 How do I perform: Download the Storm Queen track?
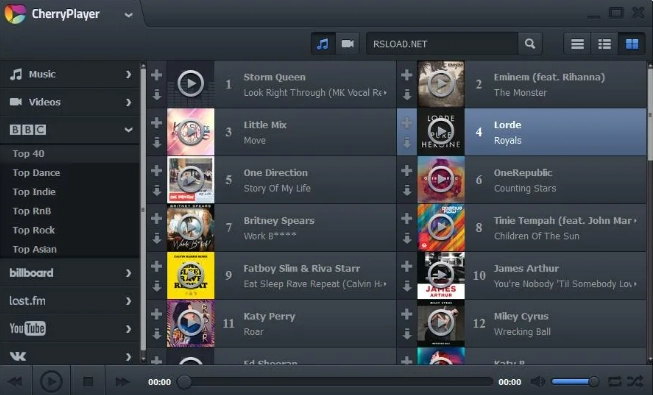[157, 95]
